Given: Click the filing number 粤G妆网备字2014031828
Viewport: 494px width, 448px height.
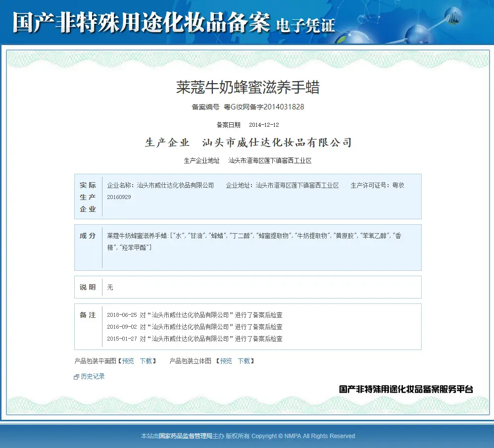Looking at the screenshot, I should [264, 107].
